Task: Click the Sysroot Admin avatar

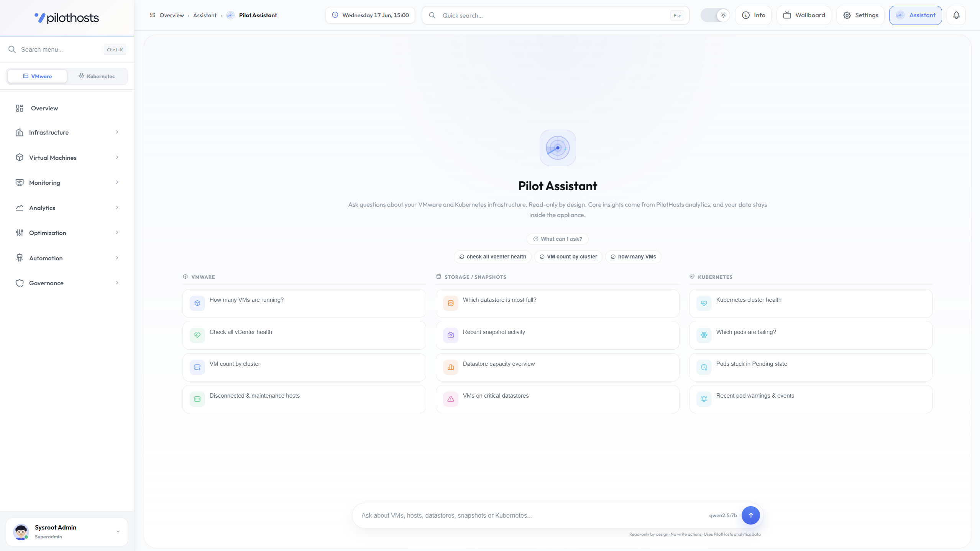Action: pos(21,532)
